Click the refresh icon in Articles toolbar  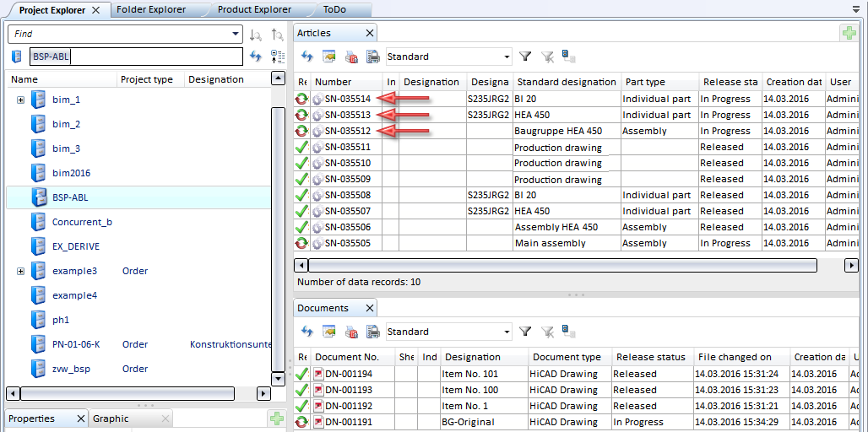tap(307, 57)
